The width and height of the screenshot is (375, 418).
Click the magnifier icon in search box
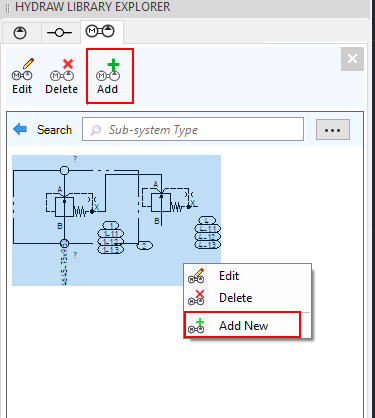(96, 130)
